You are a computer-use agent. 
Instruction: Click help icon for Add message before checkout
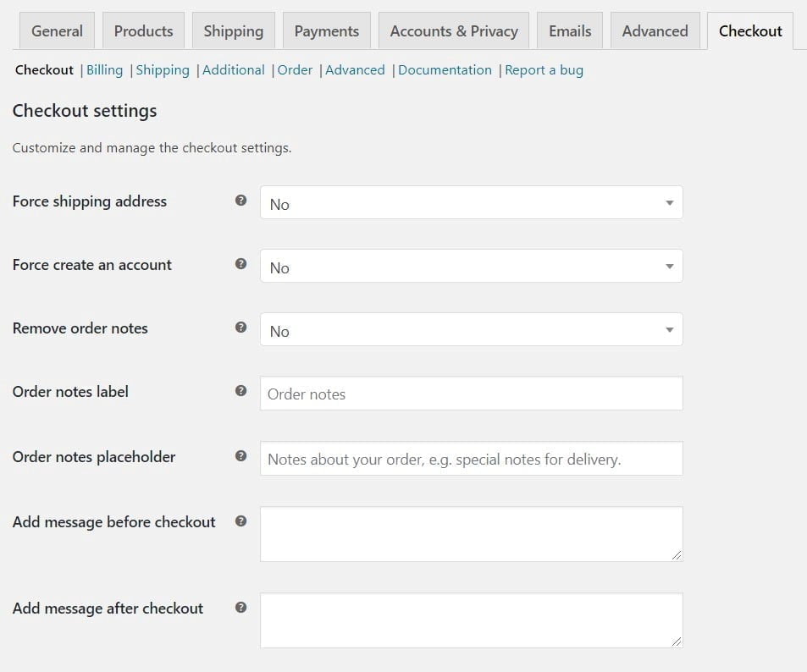(x=240, y=521)
